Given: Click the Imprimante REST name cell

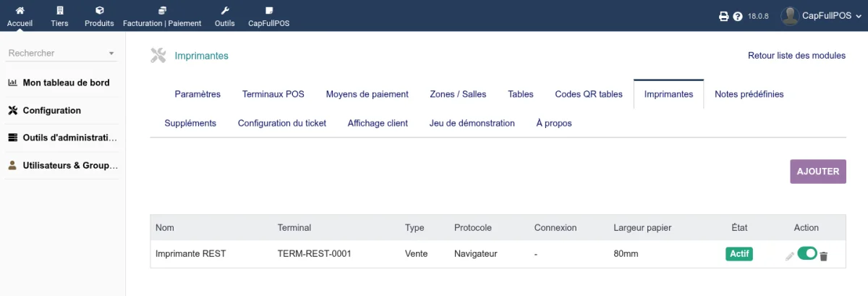Looking at the screenshot, I should (x=191, y=254).
